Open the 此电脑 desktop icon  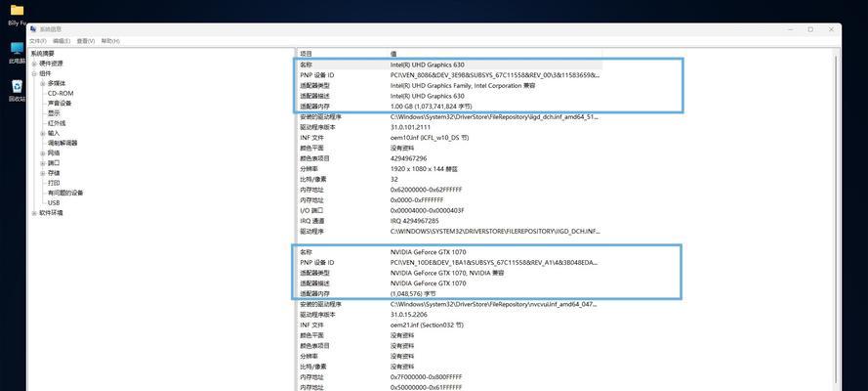point(18,51)
